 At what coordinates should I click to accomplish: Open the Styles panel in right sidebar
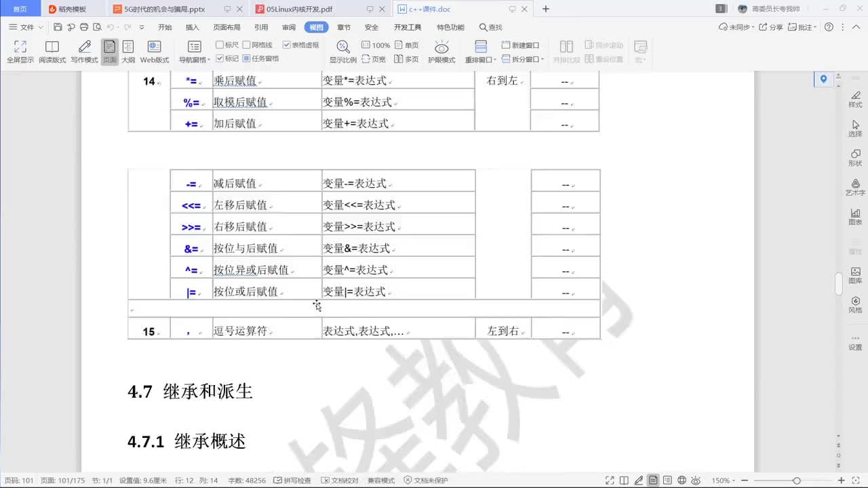[x=855, y=99]
